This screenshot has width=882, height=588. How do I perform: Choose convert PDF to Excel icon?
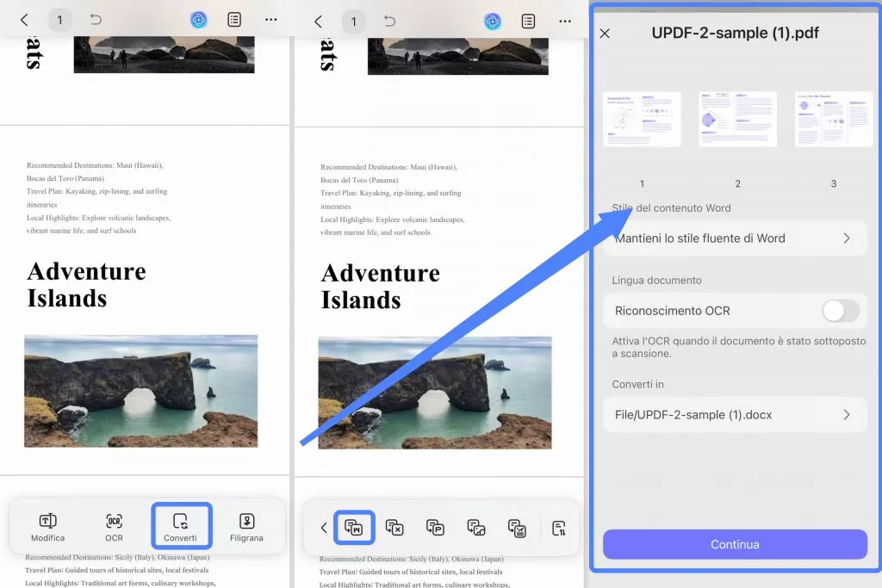(x=394, y=528)
